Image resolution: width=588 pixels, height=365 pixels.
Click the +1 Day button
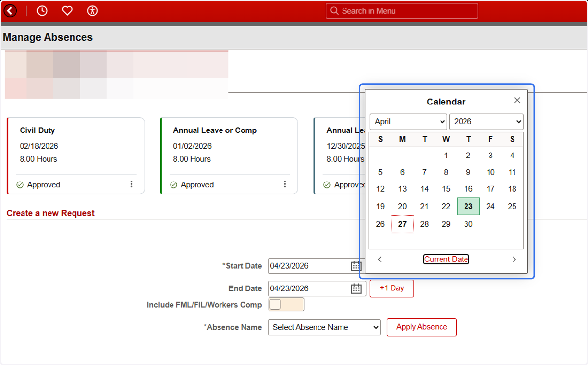click(x=392, y=288)
